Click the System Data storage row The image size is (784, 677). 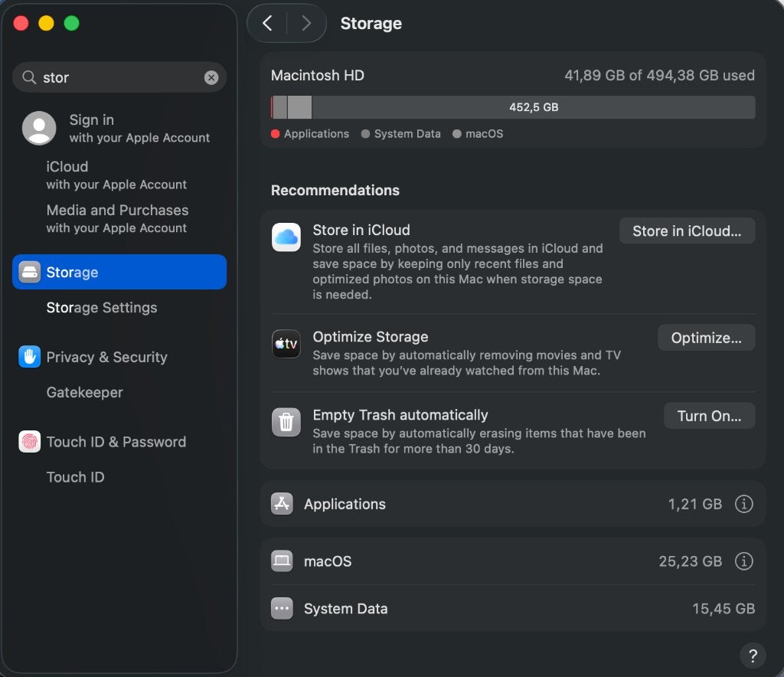(x=513, y=609)
